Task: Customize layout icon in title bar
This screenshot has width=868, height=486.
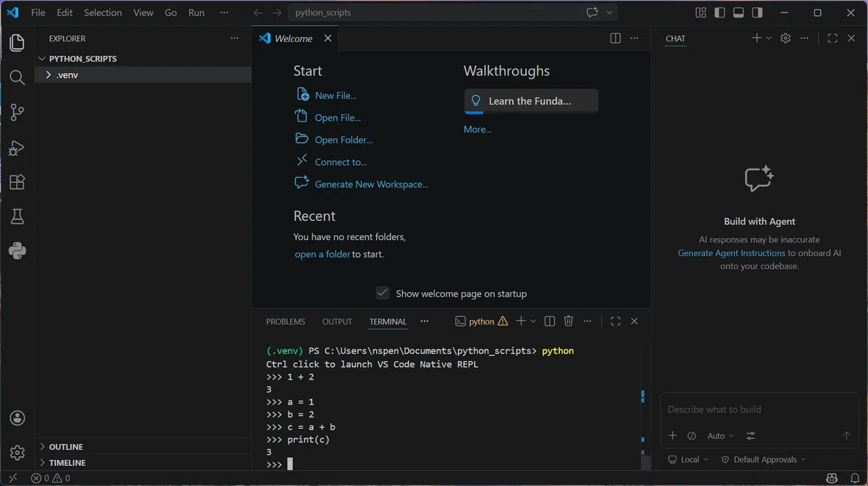Action: [700, 12]
